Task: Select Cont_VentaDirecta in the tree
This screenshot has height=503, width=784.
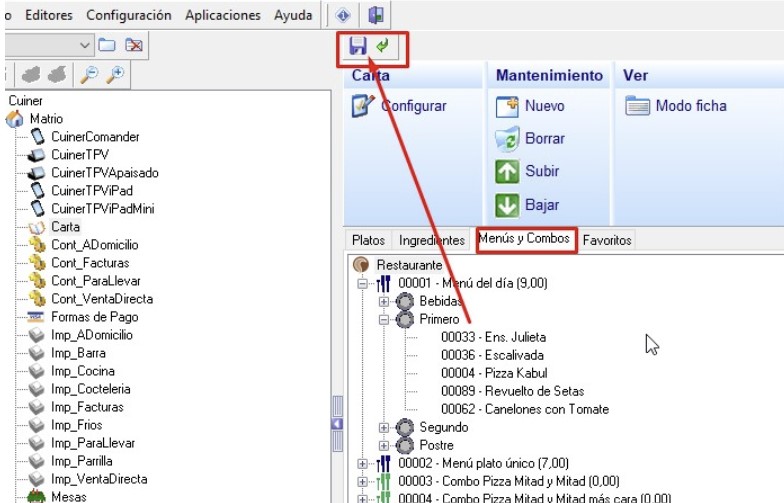Action: tap(102, 299)
